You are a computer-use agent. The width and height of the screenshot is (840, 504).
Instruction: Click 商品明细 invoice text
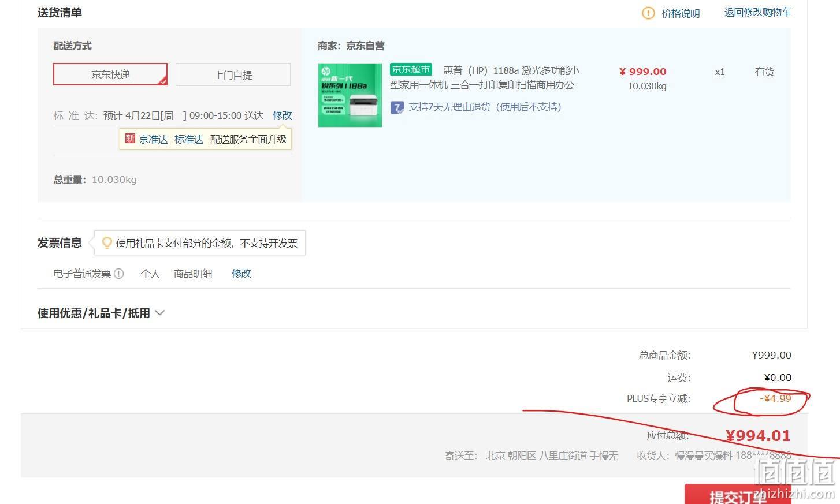tap(193, 274)
